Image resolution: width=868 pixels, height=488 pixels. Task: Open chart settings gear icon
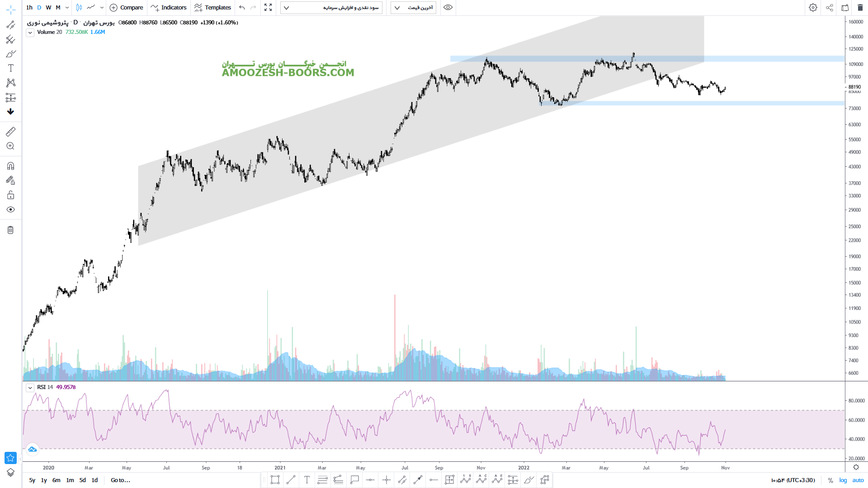coord(813,8)
